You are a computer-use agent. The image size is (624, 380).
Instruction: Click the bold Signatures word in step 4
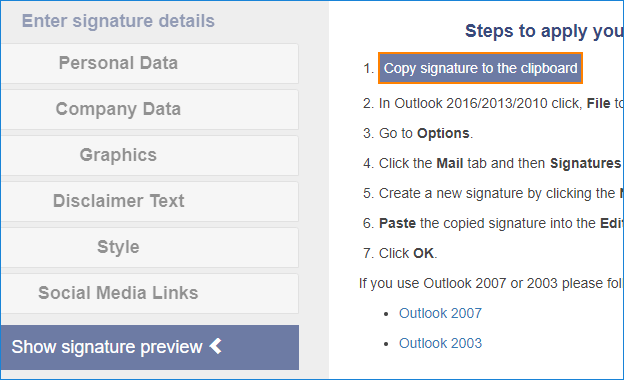pyautogui.click(x=585, y=163)
